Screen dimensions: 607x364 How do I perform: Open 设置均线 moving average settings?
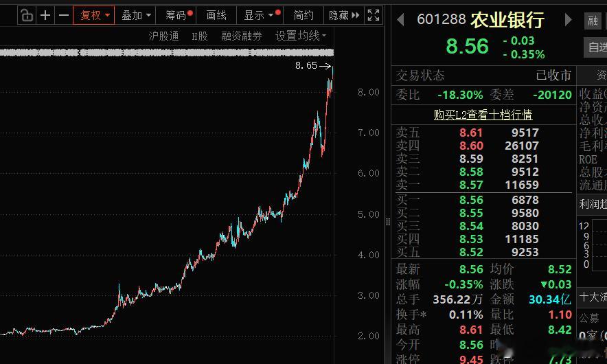[300, 36]
